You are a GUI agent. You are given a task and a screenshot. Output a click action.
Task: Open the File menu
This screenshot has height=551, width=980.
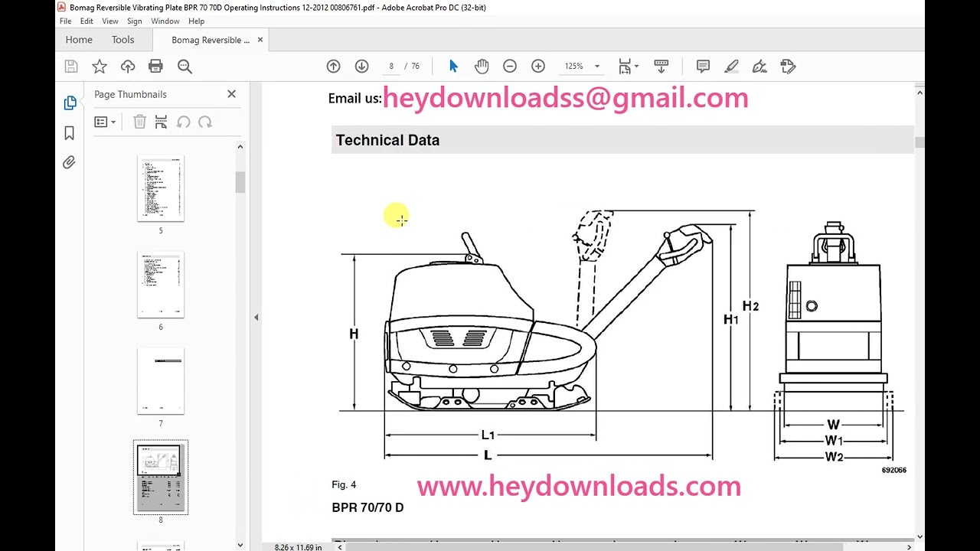[x=66, y=21]
